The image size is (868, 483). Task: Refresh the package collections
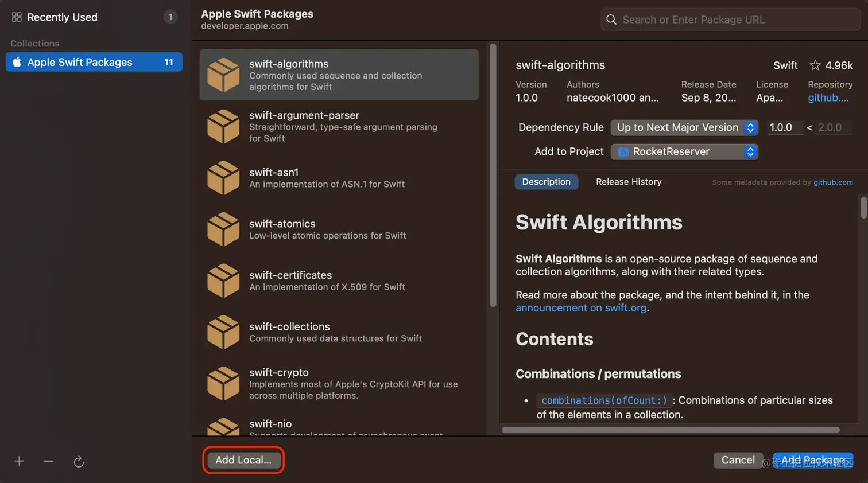pos(79,461)
